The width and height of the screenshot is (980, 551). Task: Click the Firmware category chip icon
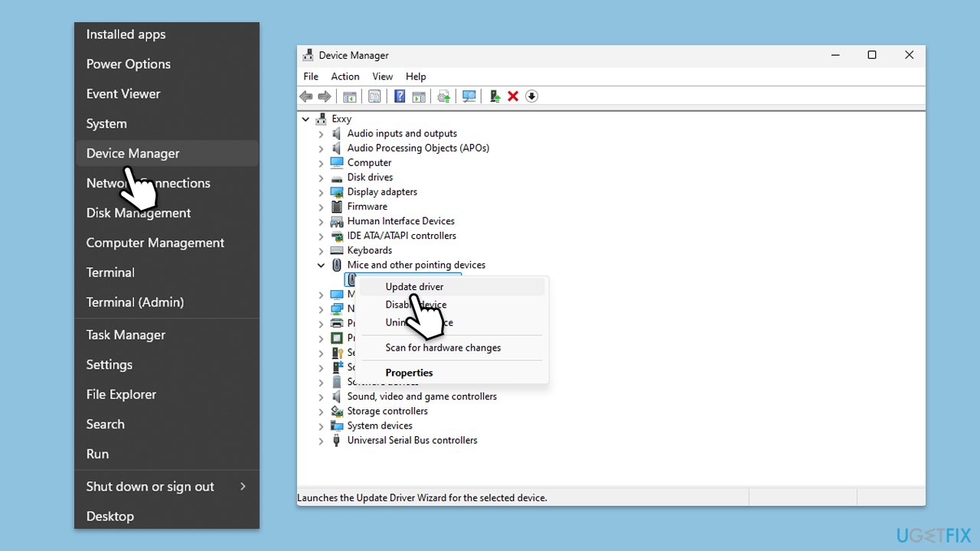[x=337, y=207]
